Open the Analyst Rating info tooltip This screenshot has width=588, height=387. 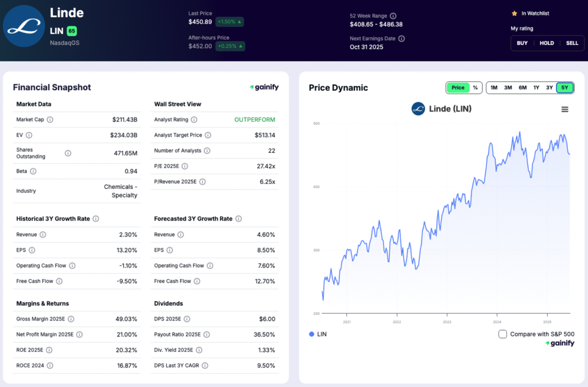194,119
